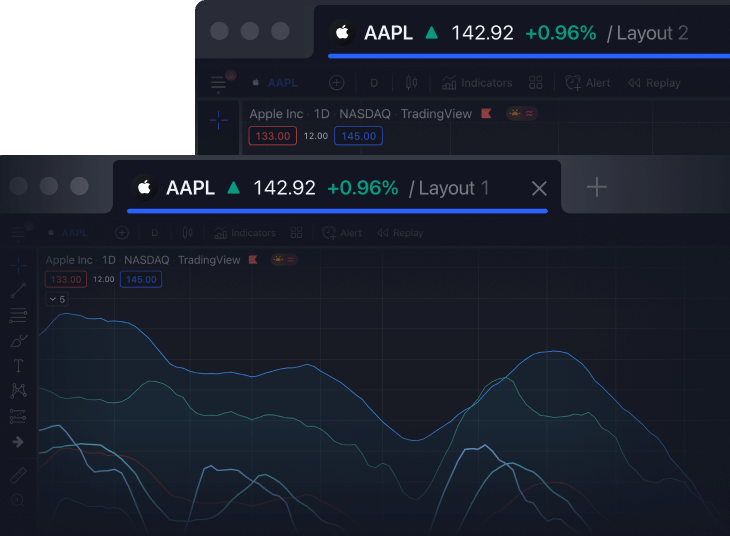This screenshot has height=536, width=730.
Task: Click the zoom in magnifier tool
Action: tap(18, 500)
